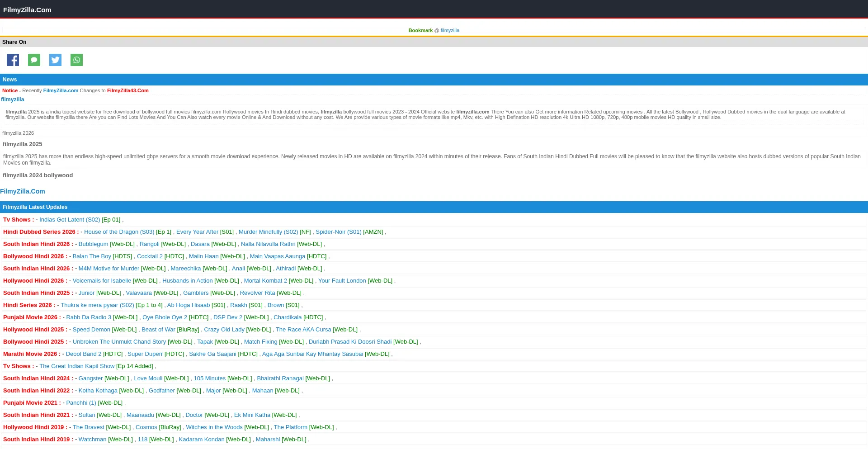The image size is (868, 449).
Task: Share the page on Facebook
Action: click(13, 60)
